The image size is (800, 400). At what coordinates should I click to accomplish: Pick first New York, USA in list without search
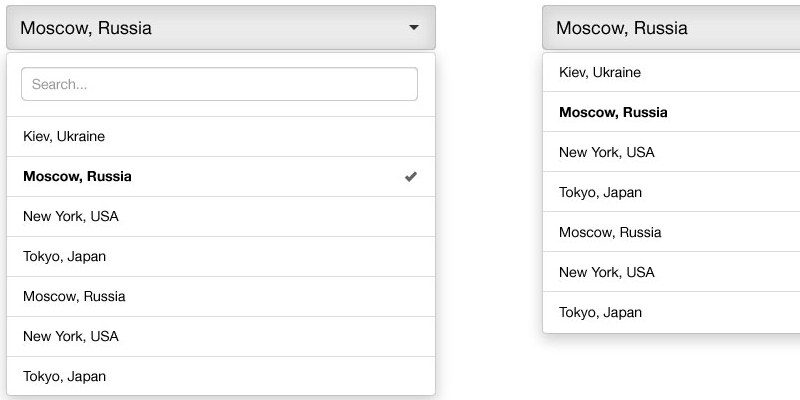(x=607, y=152)
